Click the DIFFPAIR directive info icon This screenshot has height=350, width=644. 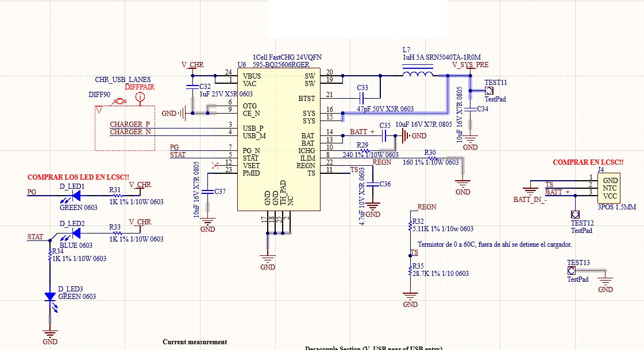click(140, 97)
